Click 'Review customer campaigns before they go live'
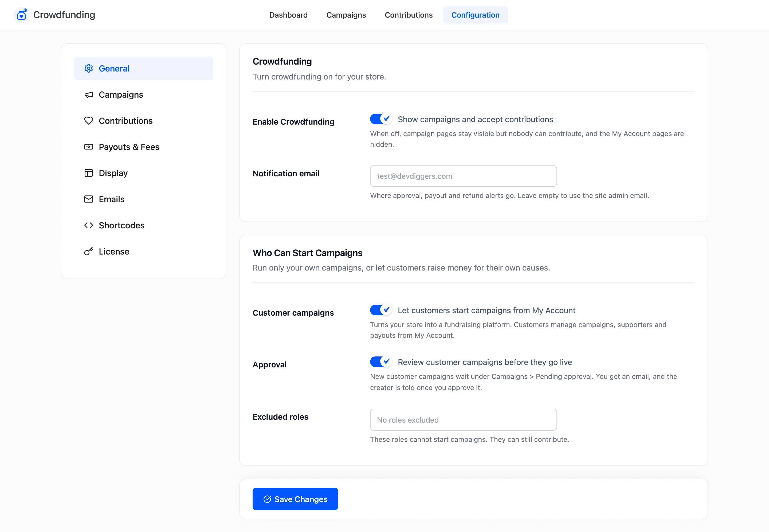This screenshot has height=532, width=769. [x=485, y=362]
